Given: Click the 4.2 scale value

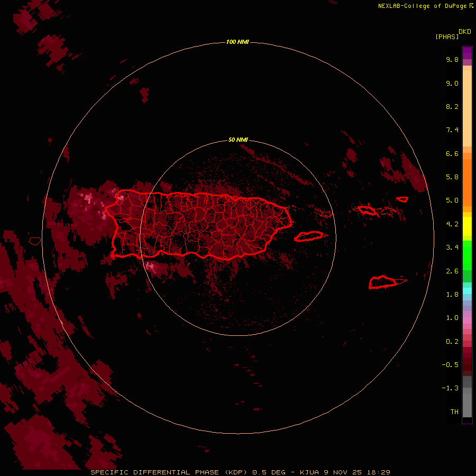Looking at the screenshot, I should click(x=452, y=224).
